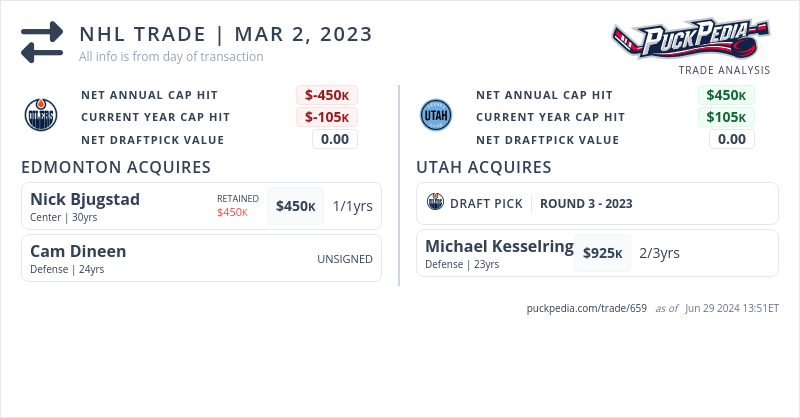Click the Round 3 - 2023 draft pick
Image resolution: width=800 pixels, height=418 pixels.
pos(586,203)
